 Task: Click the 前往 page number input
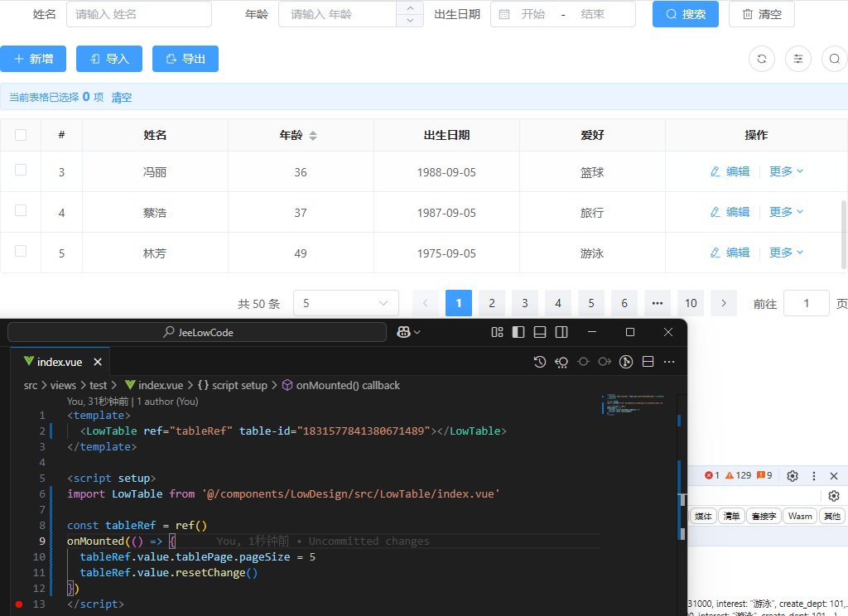[x=806, y=303]
